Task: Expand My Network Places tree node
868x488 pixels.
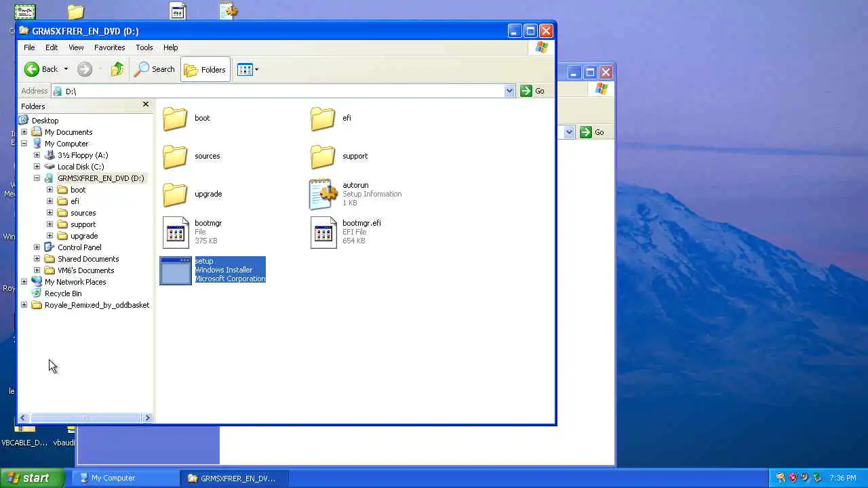Action: [24, 282]
